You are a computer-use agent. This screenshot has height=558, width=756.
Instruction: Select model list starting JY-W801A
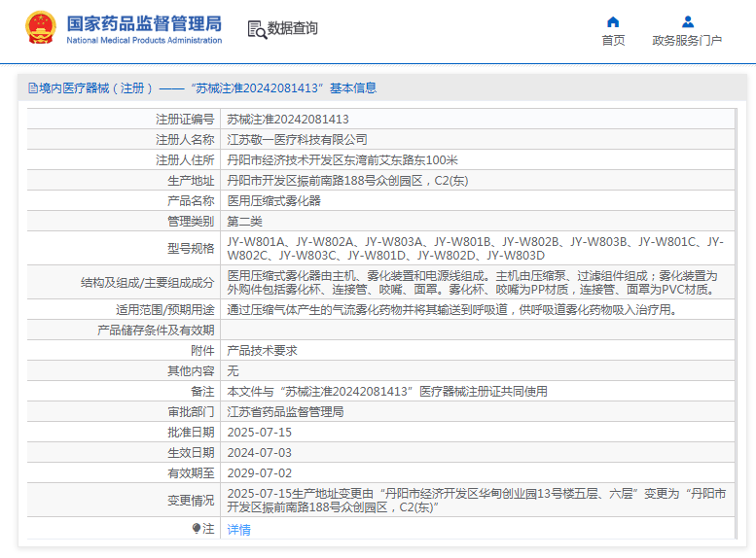476,248
